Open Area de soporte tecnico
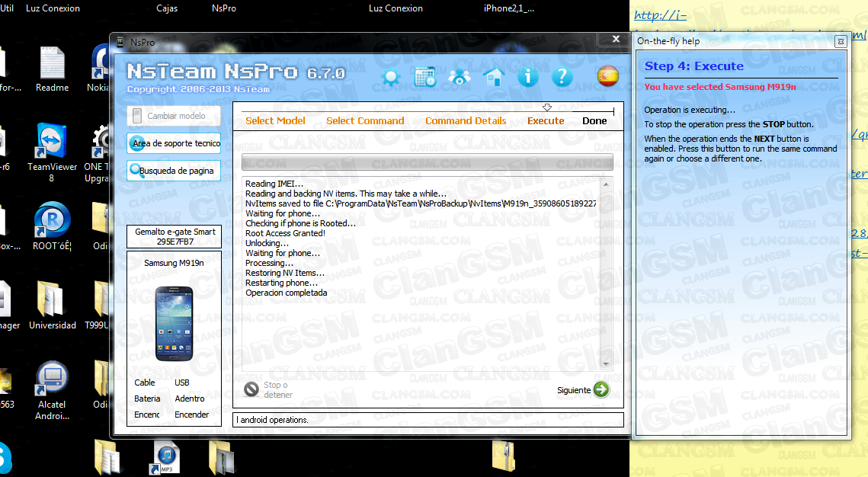Viewport: 868px width, 477px height. pos(174,143)
